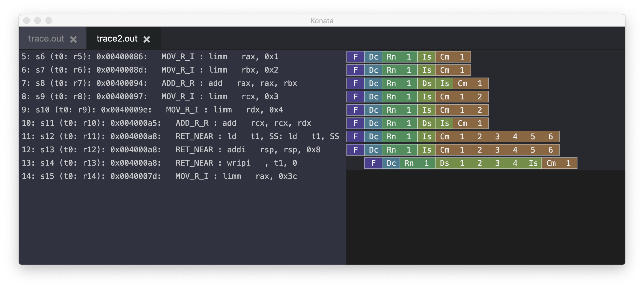Click the Cm commit block in row 6

(x=453, y=70)
